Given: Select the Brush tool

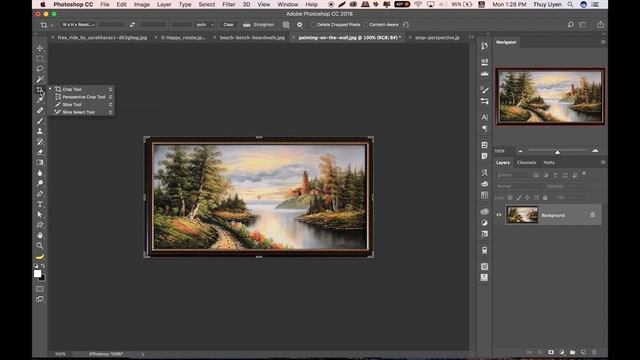Looking at the screenshot, I should pos(40,121).
